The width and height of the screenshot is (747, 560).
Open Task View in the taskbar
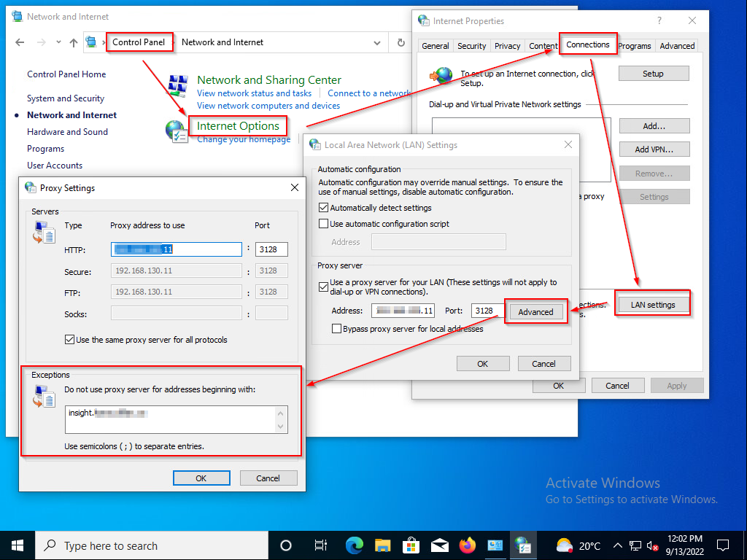pyautogui.click(x=321, y=545)
